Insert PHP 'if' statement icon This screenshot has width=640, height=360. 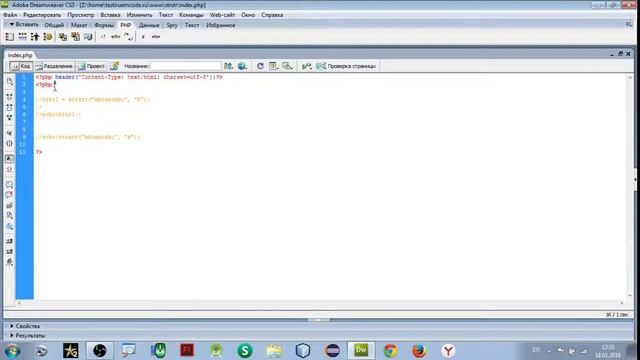point(143,37)
